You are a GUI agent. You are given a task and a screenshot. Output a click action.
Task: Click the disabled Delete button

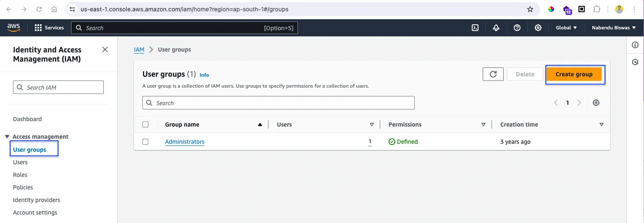coord(525,74)
